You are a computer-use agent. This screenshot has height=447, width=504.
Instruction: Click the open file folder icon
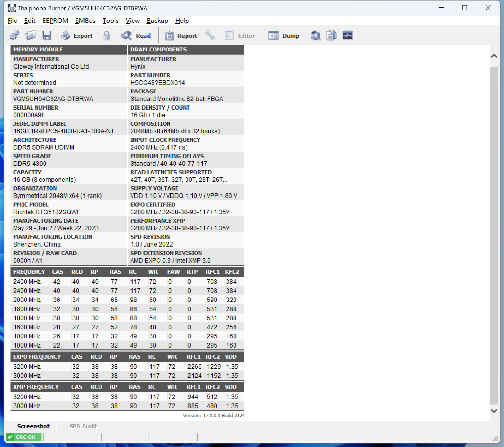[30, 35]
